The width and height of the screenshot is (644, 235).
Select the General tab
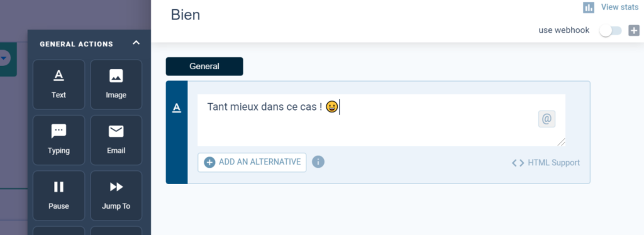204,67
